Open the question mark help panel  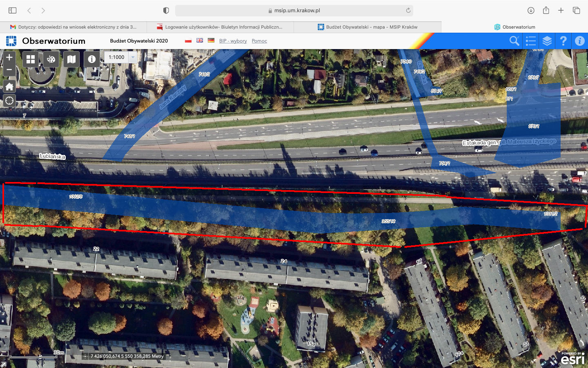point(563,41)
